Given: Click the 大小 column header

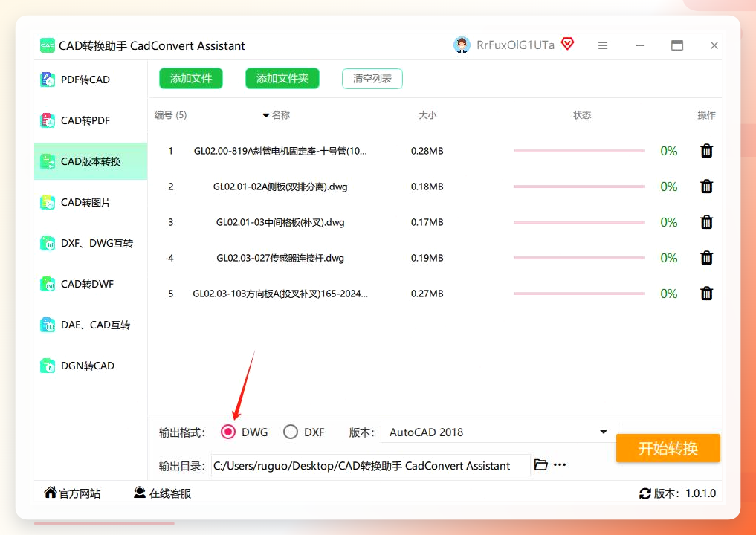Looking at the screenshot, I should [x=427, y=115].
